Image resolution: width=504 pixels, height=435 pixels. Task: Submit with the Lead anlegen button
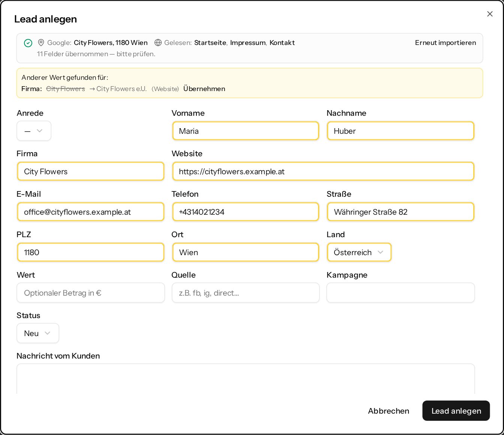(x=456, y=411)
